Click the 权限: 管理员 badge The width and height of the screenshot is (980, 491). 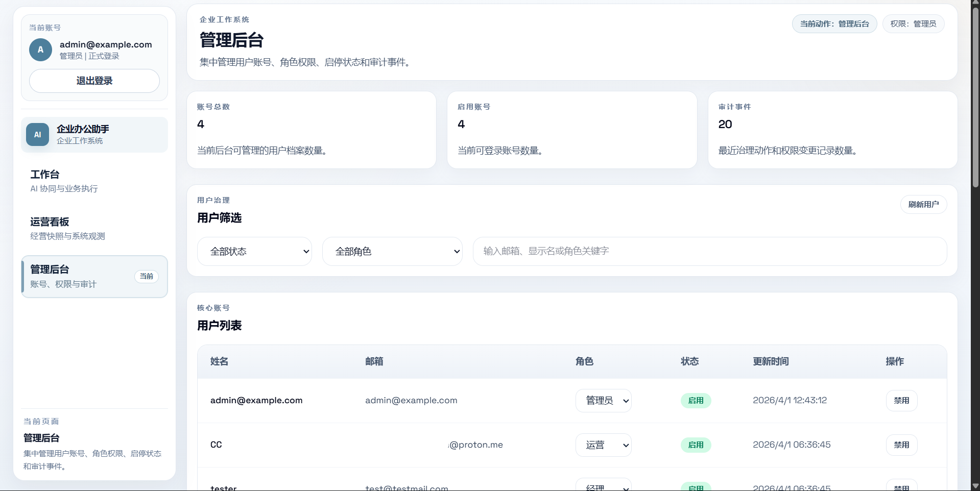tap(913, 23)
